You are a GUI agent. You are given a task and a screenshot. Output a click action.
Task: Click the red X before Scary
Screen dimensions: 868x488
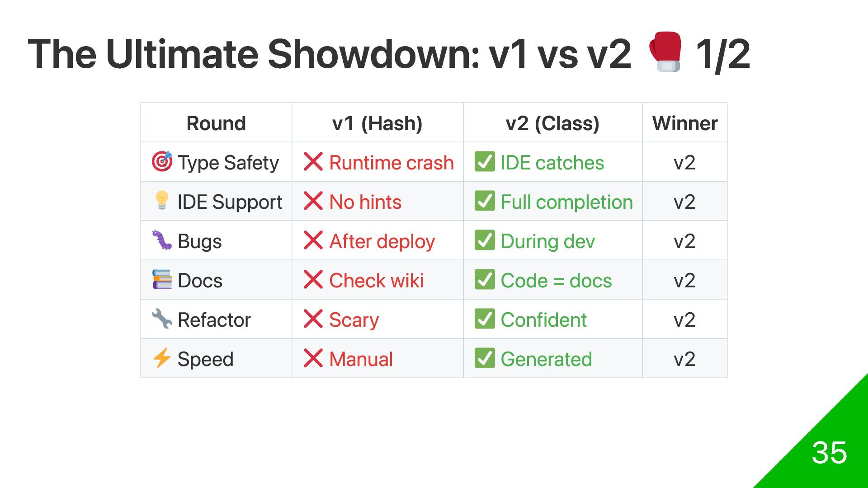[313, 319]
